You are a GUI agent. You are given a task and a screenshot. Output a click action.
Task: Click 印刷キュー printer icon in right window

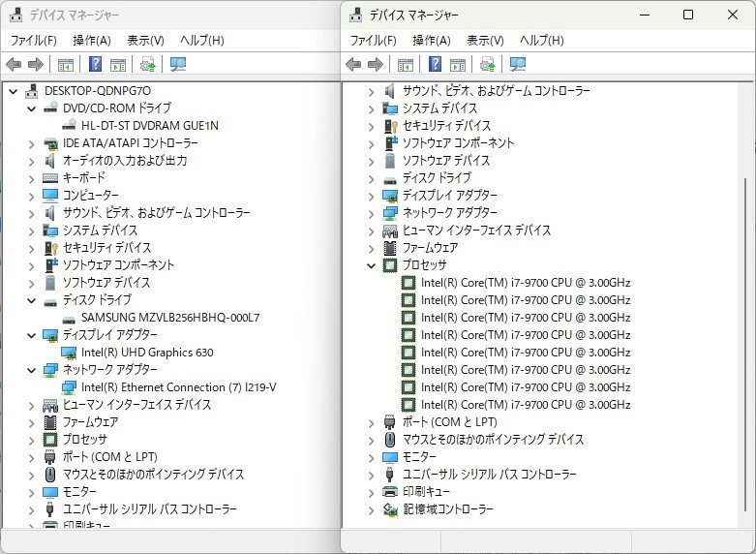coord(389,492)
